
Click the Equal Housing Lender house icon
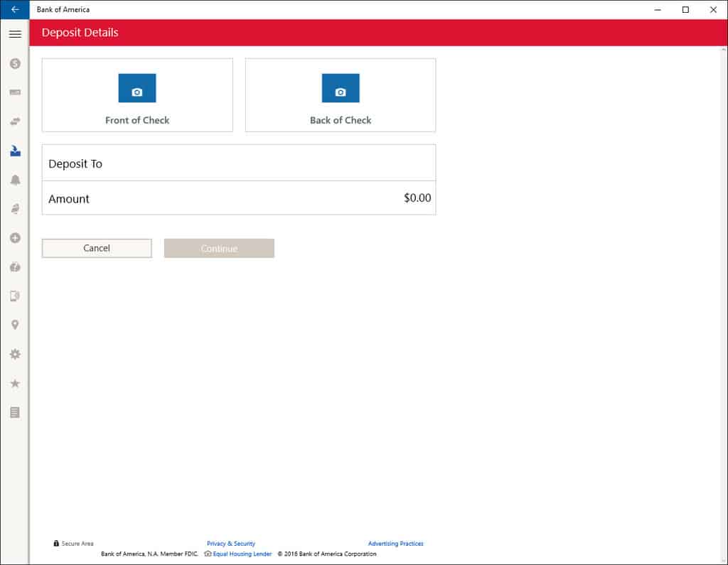point(208,554)
